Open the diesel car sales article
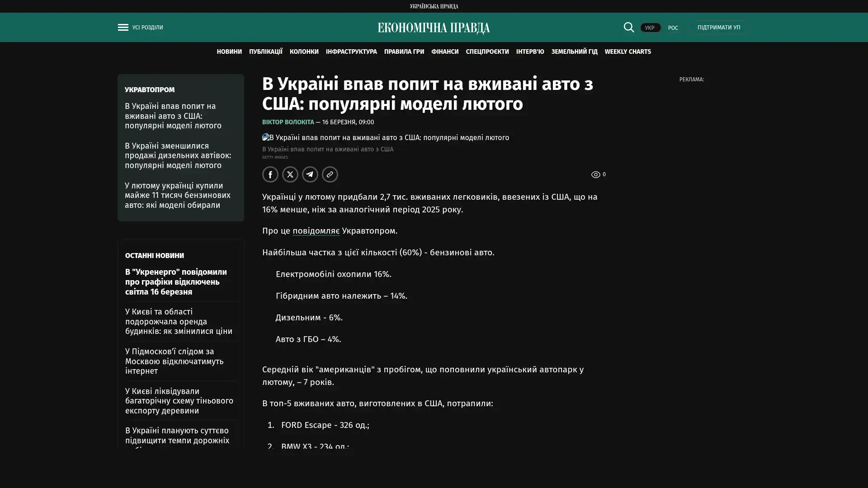Screen dimensions: 868x488 coord(178,155)
